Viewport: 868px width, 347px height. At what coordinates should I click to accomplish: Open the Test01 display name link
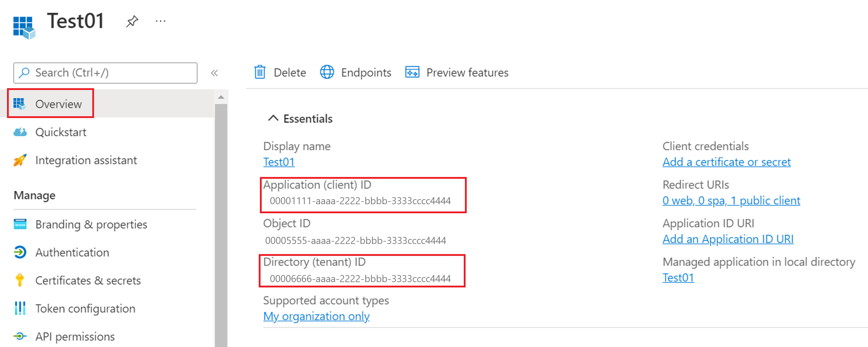tap(279, 162)
